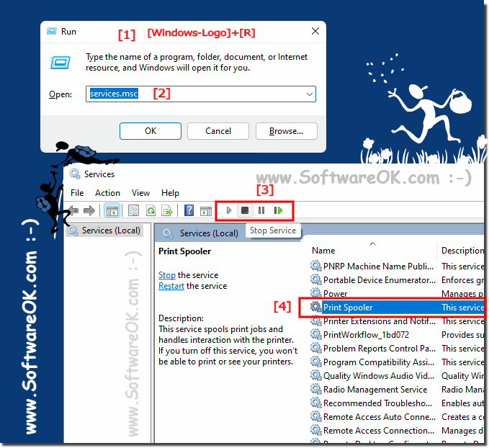Image resolution: width=489 pixels, height=448 pixels.
Task: Select the Recommended Troublesho... service
Action: [377, 403]
